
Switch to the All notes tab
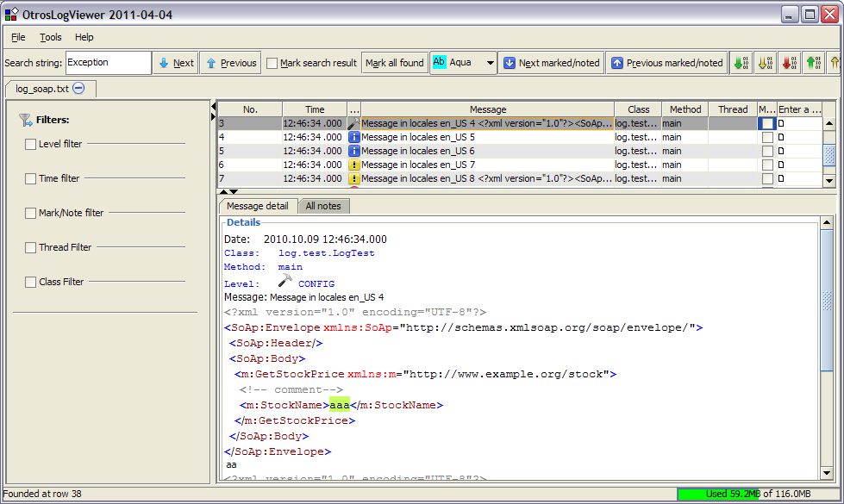[x=323, y=206]
